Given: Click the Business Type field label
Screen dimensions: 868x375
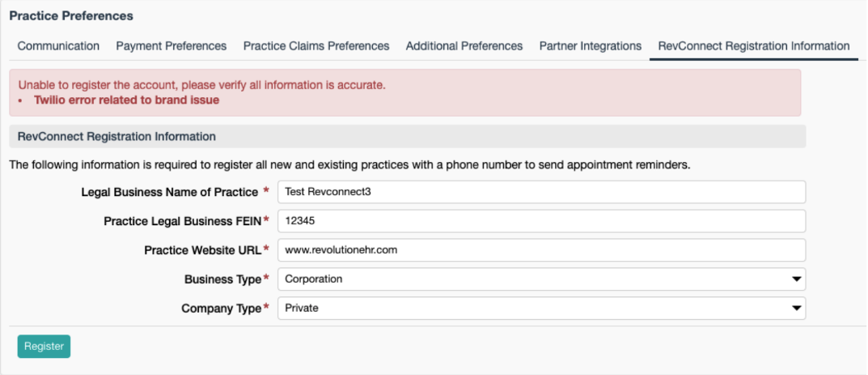Looking at the screenshot, I should (222, 279).
